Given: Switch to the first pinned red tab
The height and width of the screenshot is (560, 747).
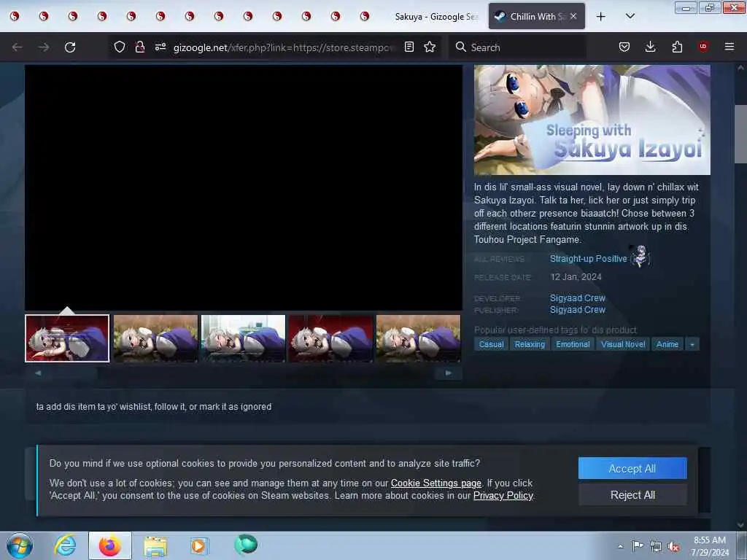Looking at the screenshot, I should point(15,16).
